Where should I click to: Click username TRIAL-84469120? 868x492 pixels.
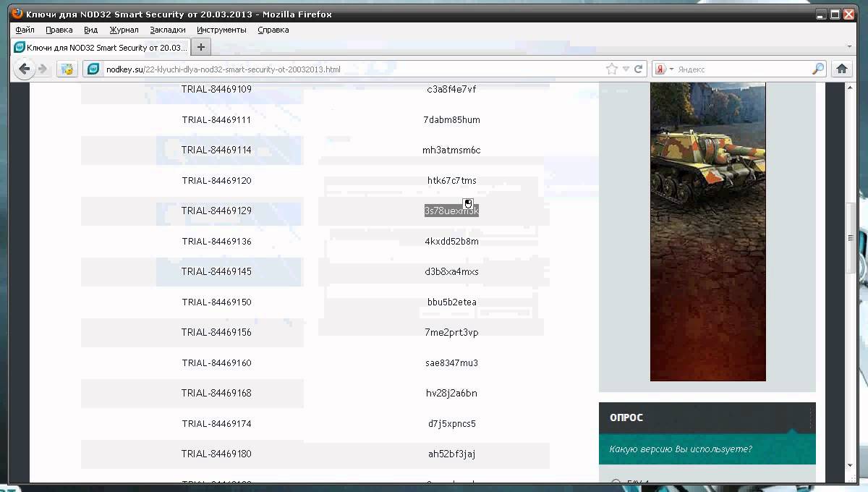point(216,181)
